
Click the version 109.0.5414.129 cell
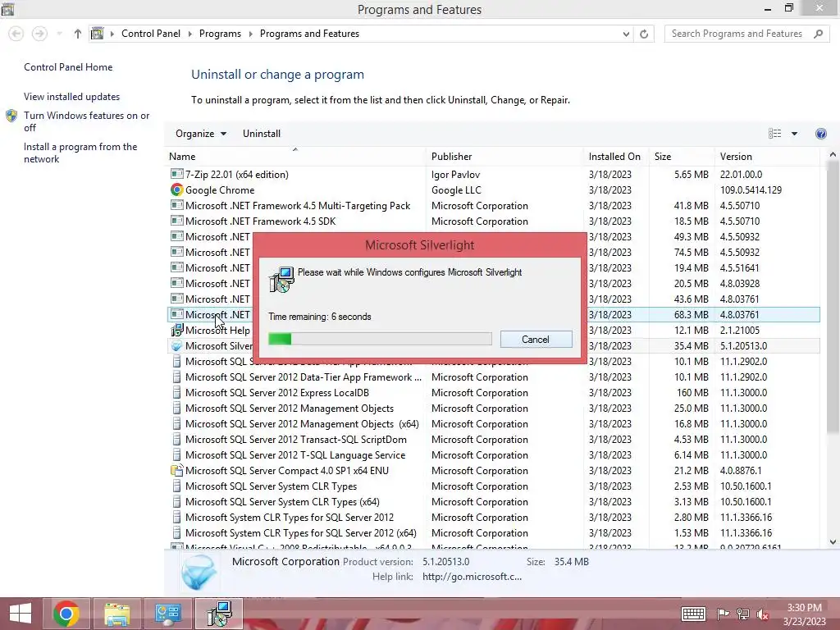(x=751, y=189)
